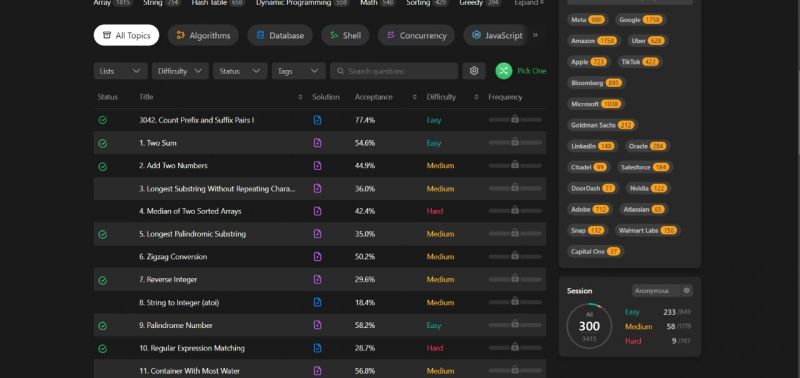Open solution icon for Zigzag Conversion
The width and height of the screenshot is (800, 378).
click(317, 257)
